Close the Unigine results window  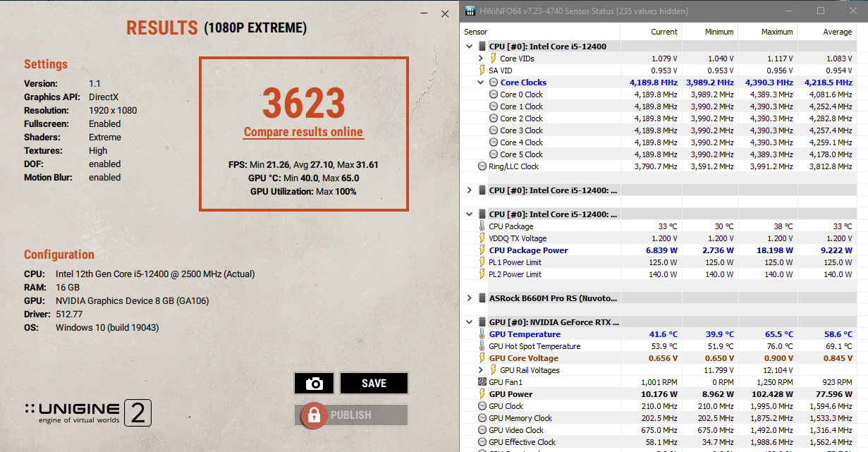click(445, 13)
